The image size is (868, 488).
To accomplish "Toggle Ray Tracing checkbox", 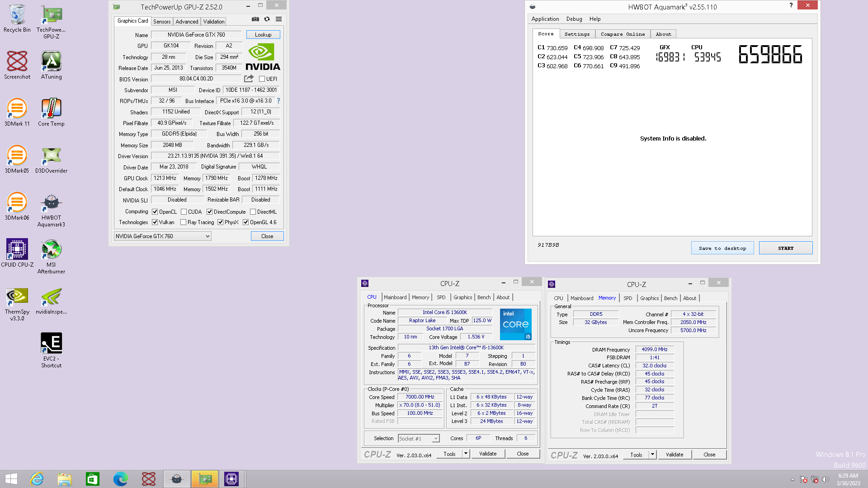I will [184, 222].
